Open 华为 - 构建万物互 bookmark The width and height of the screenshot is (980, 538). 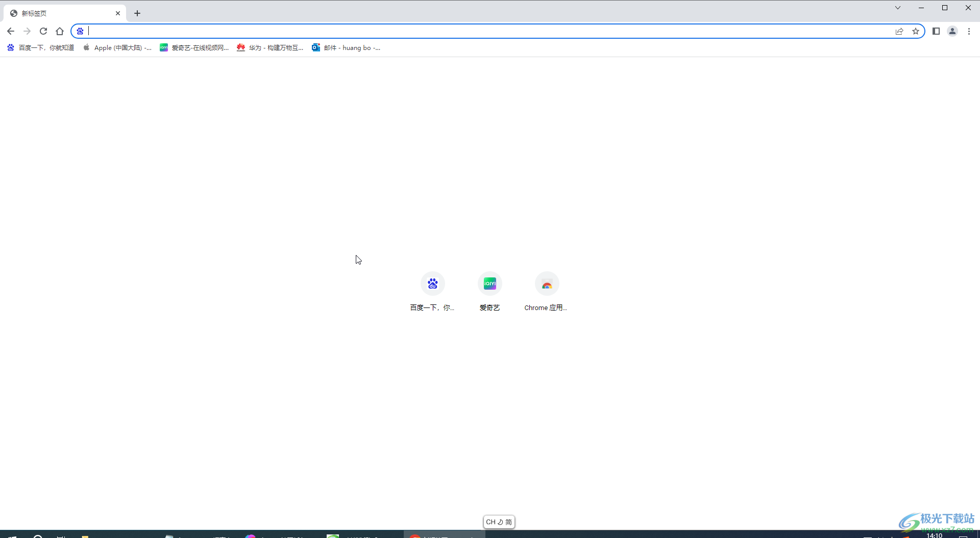pos(270,47)
